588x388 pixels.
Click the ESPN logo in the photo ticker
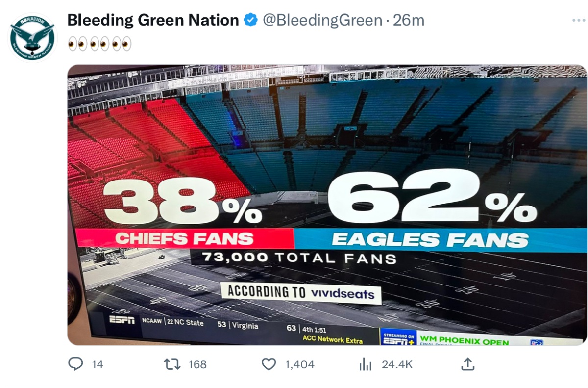point(122,320)
